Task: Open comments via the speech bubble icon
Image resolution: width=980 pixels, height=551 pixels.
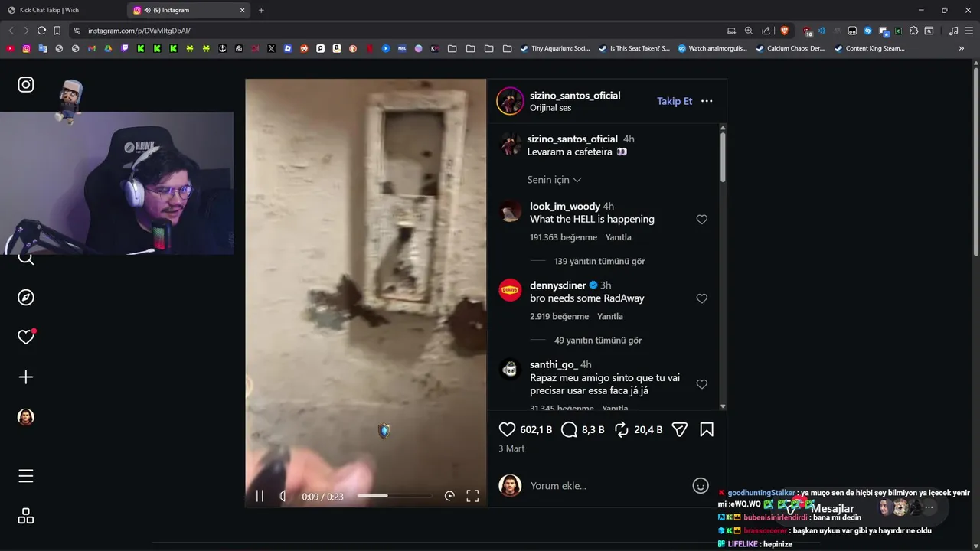Action: [x=569, y=430]
